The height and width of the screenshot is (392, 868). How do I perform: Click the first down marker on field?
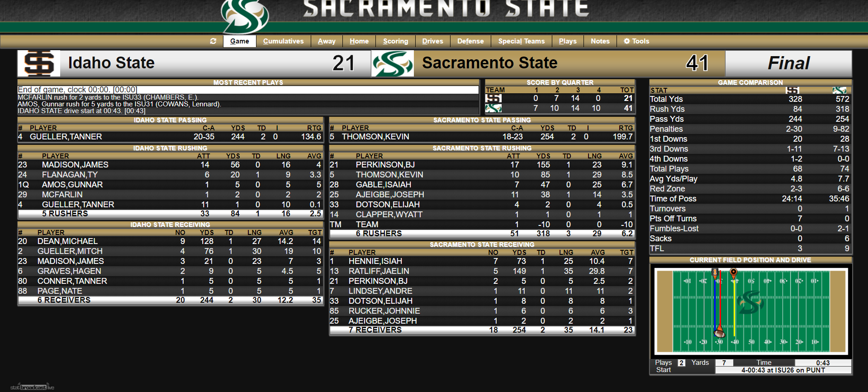coord(715,272)
